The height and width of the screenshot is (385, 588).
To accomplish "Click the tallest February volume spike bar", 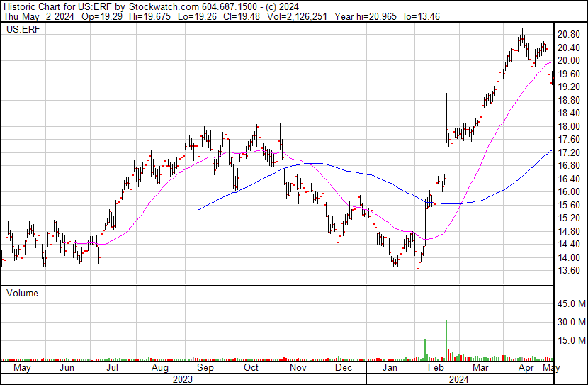I will [446, 341].
